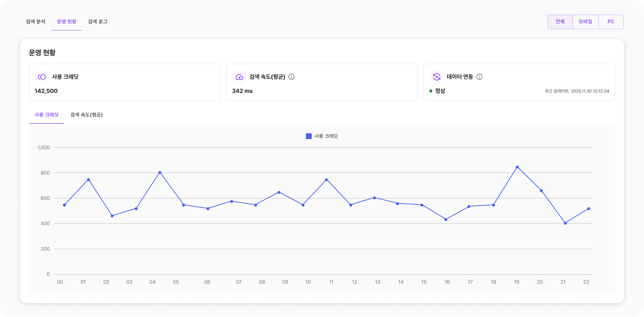Select the 운영 현황 tab

tap(66, 22)
